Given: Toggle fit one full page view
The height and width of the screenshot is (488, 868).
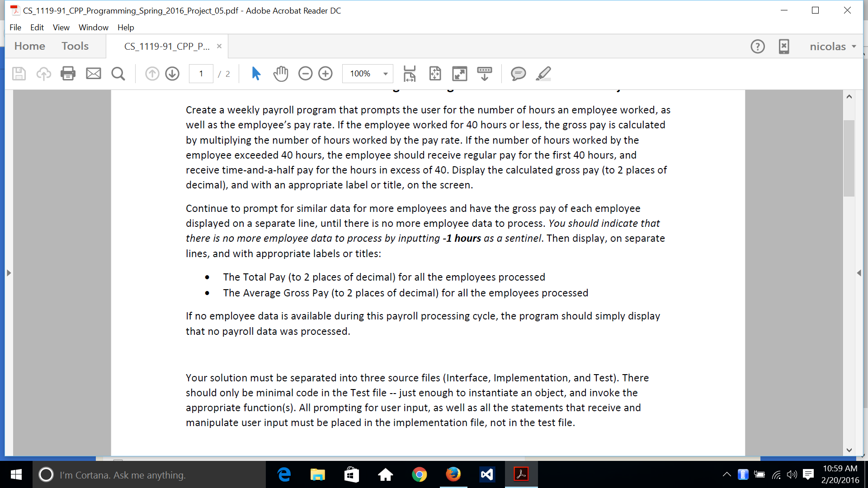Looking at the screenshot, I should 435,74.
